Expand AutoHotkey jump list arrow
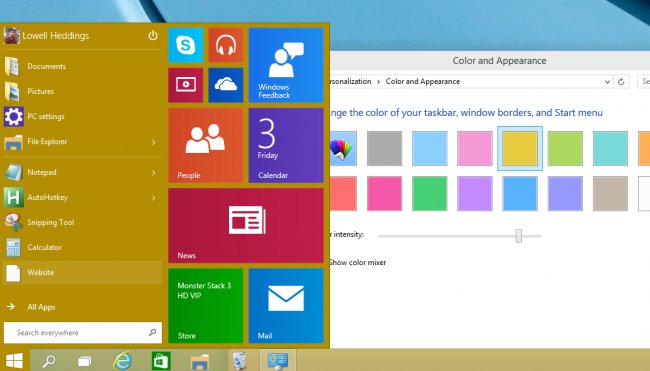Image resolution: width=650 pixels, height=371 pixels. click(154, 198)
